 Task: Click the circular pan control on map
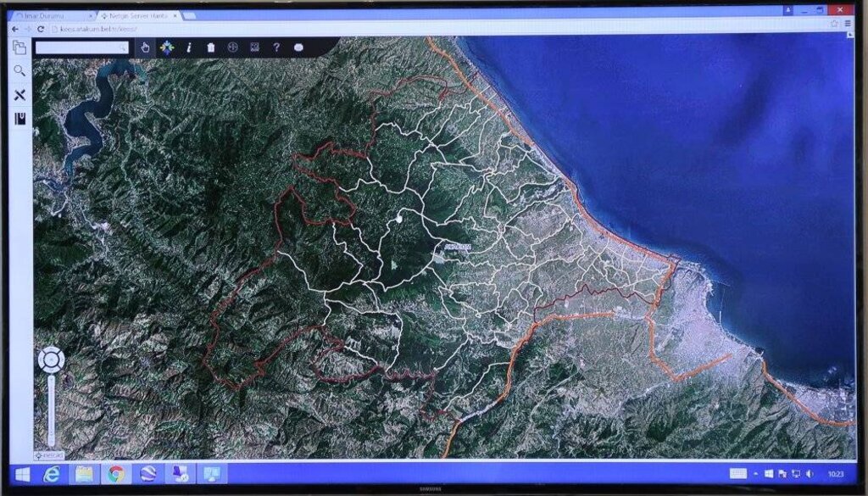[51, 359]
